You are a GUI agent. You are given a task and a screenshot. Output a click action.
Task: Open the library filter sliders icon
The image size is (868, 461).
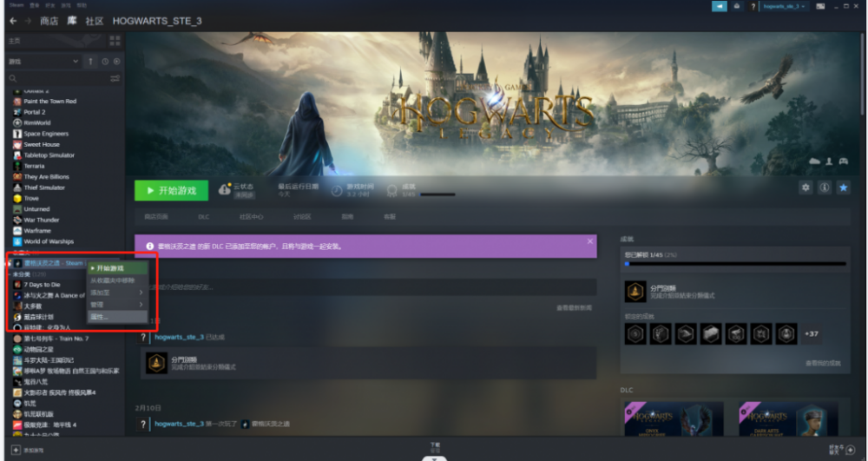(x=115, y=79)
